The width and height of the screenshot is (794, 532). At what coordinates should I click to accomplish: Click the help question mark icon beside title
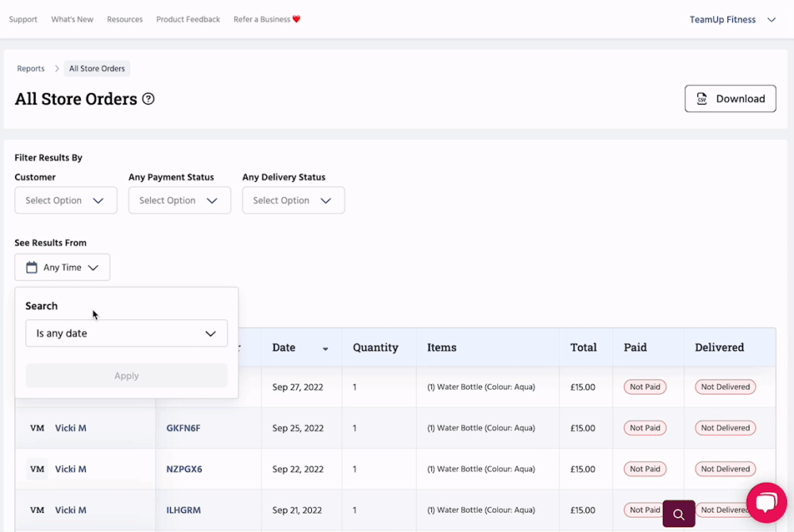coord(148,99)
